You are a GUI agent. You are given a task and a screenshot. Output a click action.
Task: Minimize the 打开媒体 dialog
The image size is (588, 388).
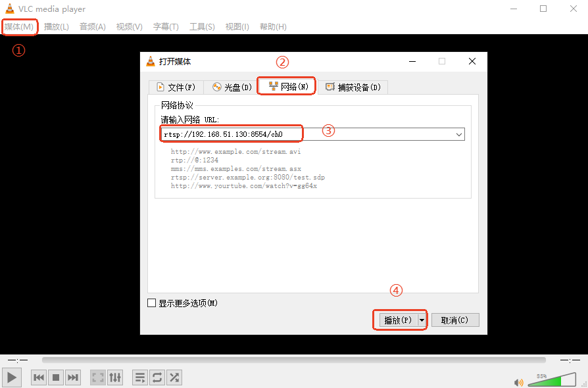click(412, 61)
